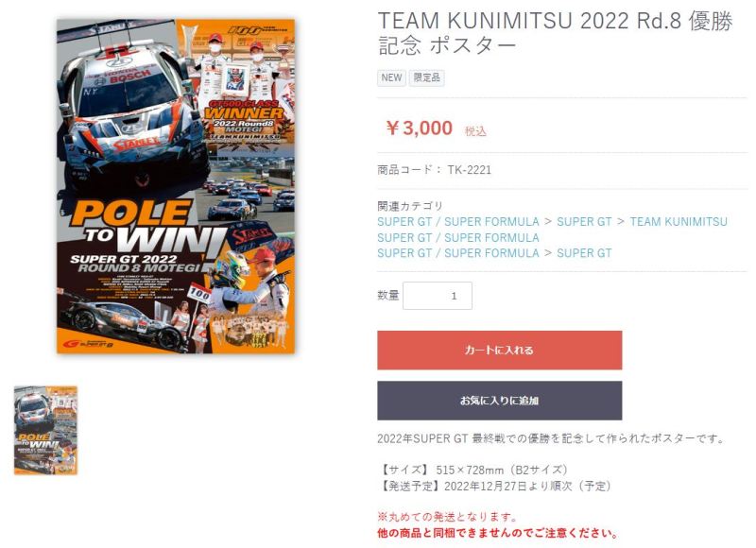Click the 限定品 tag badge
This screenshot has width=756, height=548.
click(x=427, y=77)
